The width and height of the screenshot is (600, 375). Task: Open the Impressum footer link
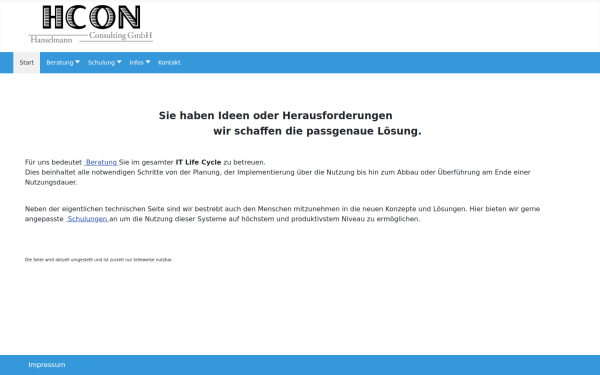pos(47,365)
